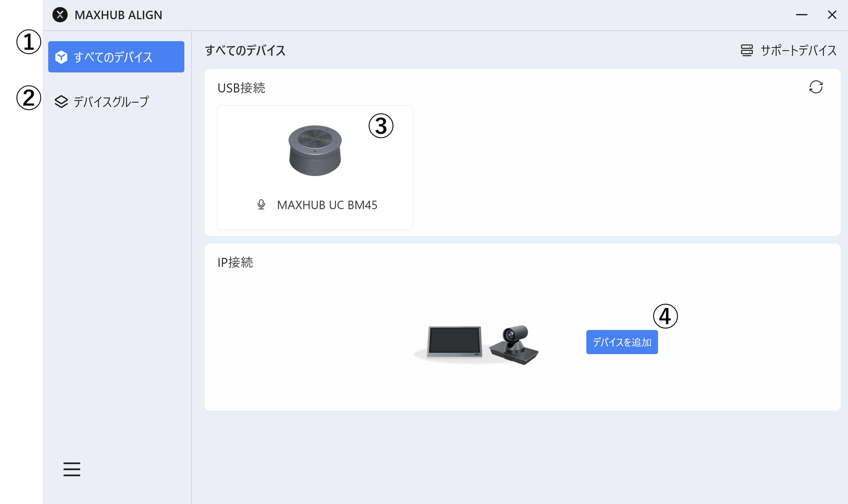The height and width of the screenshot is (504, 848).
Task: Minimize the MAXHUB ALIGN window
Action: pyautogui.click(x=801, y=15)
